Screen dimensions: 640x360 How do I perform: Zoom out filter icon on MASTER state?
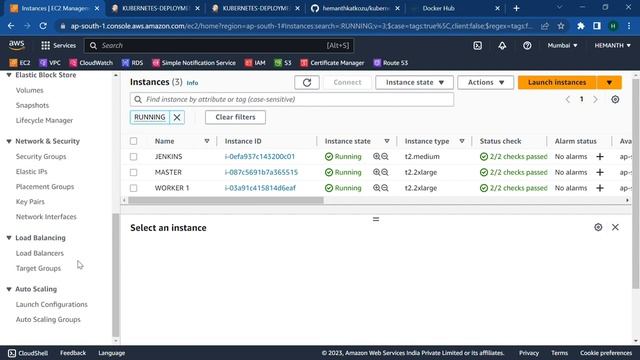click(385, 172)
